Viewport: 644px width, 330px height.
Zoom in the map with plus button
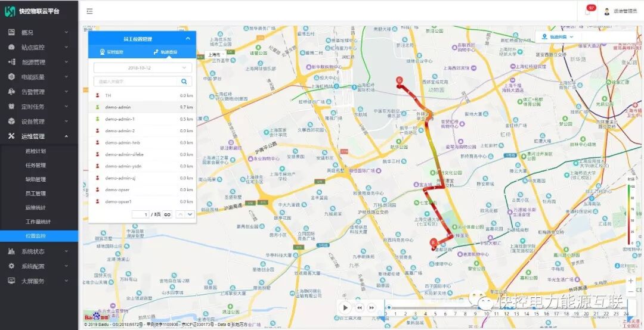(631, 281)
